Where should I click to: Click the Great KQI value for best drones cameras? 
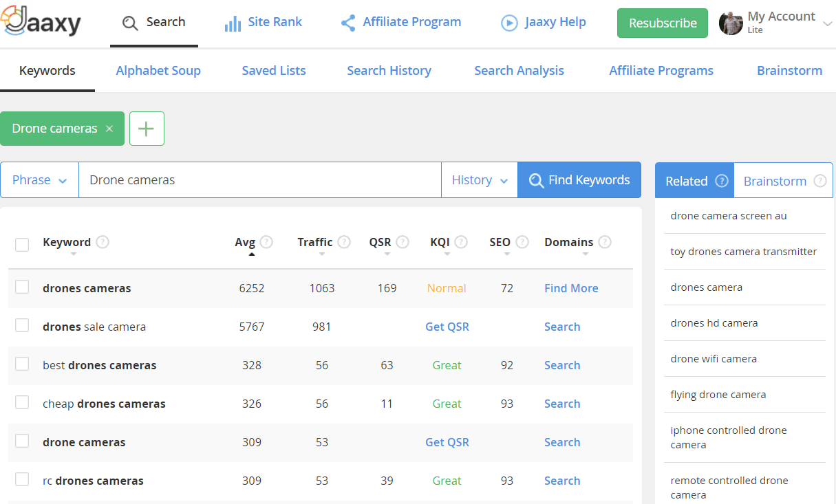(447, 365)
